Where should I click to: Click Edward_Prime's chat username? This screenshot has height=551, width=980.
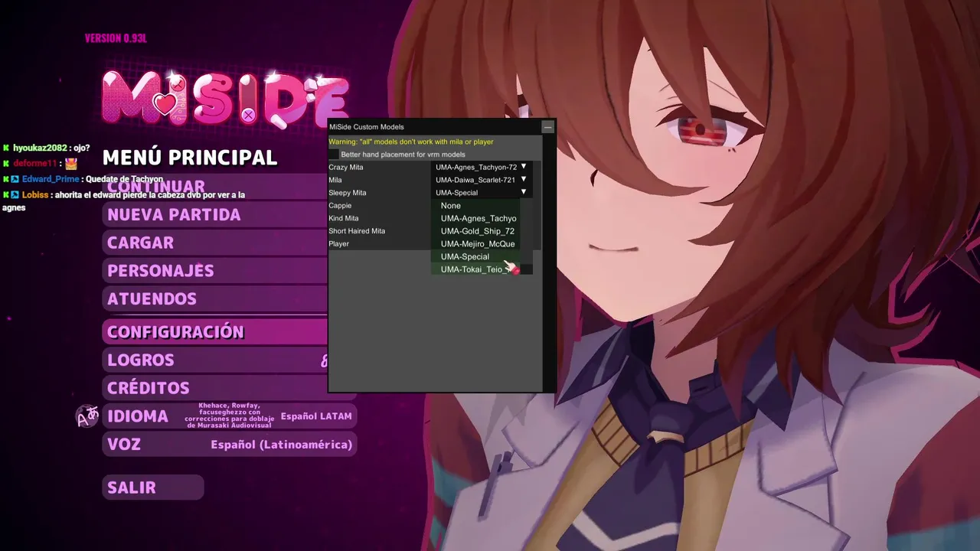point(51,179)
